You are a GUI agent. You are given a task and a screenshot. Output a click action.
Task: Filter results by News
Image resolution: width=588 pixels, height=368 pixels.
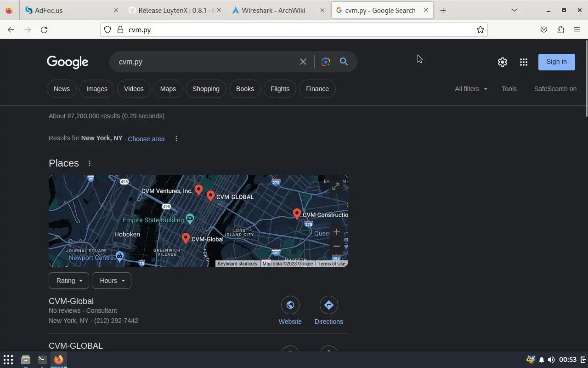[62, 89]
